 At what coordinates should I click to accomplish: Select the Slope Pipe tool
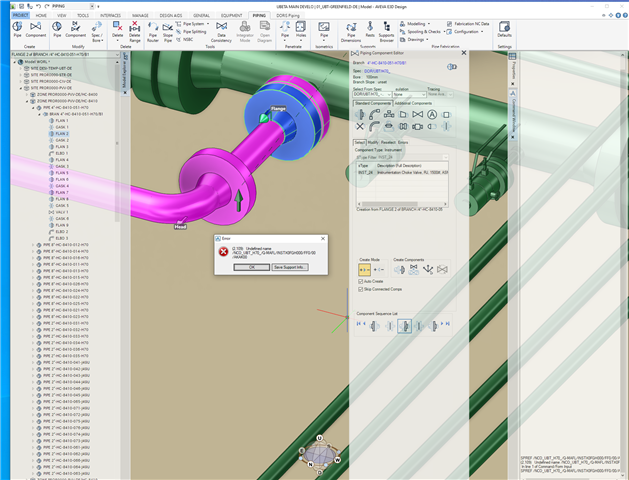[x=168, y=32]
